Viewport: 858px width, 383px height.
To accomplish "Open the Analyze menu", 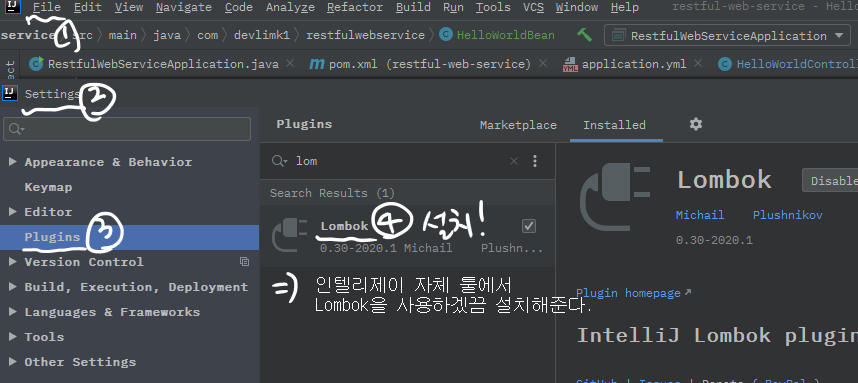I will pyautogui.click(x=290, y=7).
